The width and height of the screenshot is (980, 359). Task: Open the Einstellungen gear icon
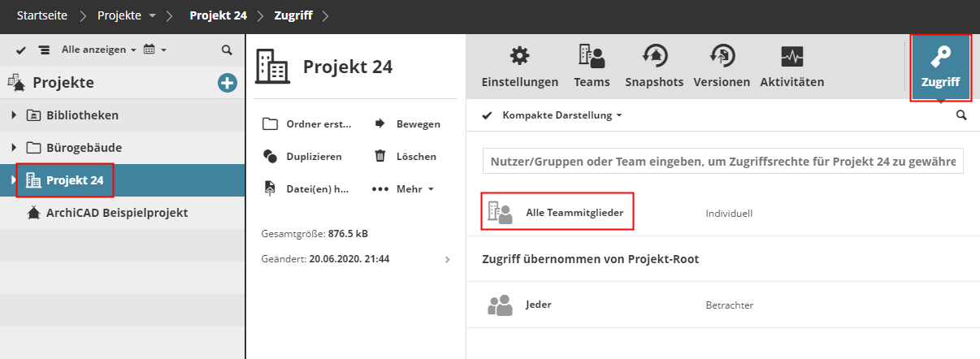pyautogui.click(x=519, y=57)
